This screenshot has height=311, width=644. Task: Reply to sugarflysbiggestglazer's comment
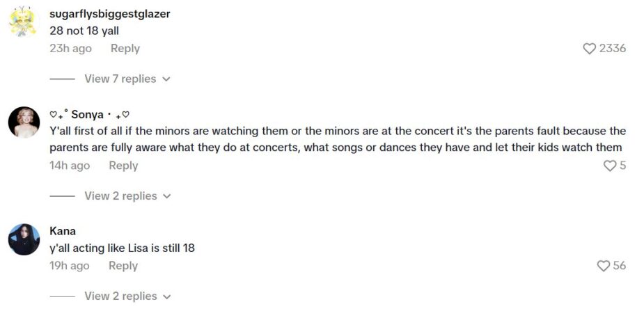[x=125, y=49]
